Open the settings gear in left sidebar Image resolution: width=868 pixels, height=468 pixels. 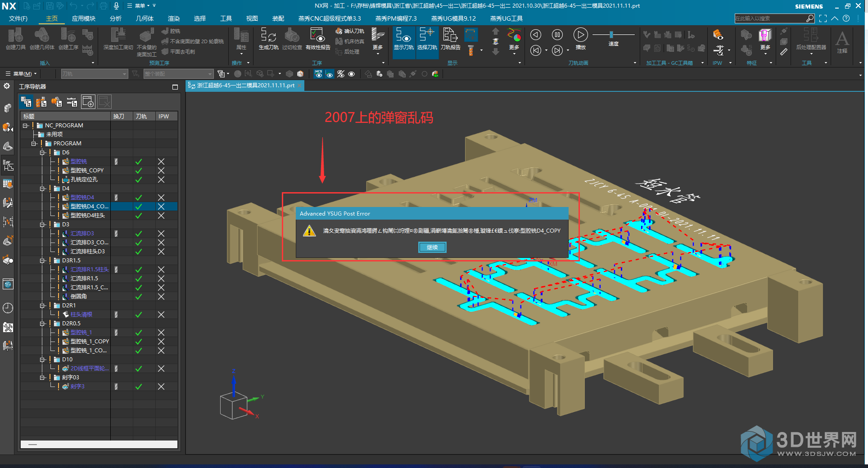7,86
